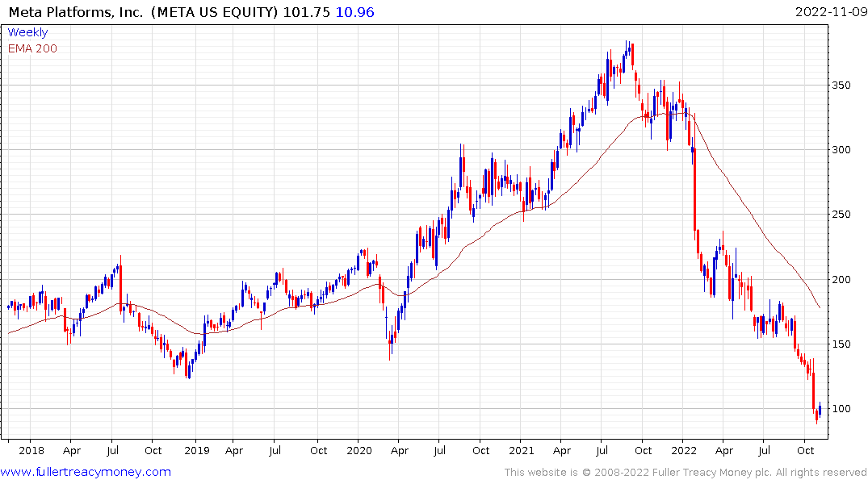This screenshot has width=868, height=484.
Task: Click the 2019 year axis label
Action: pos(197,450)
